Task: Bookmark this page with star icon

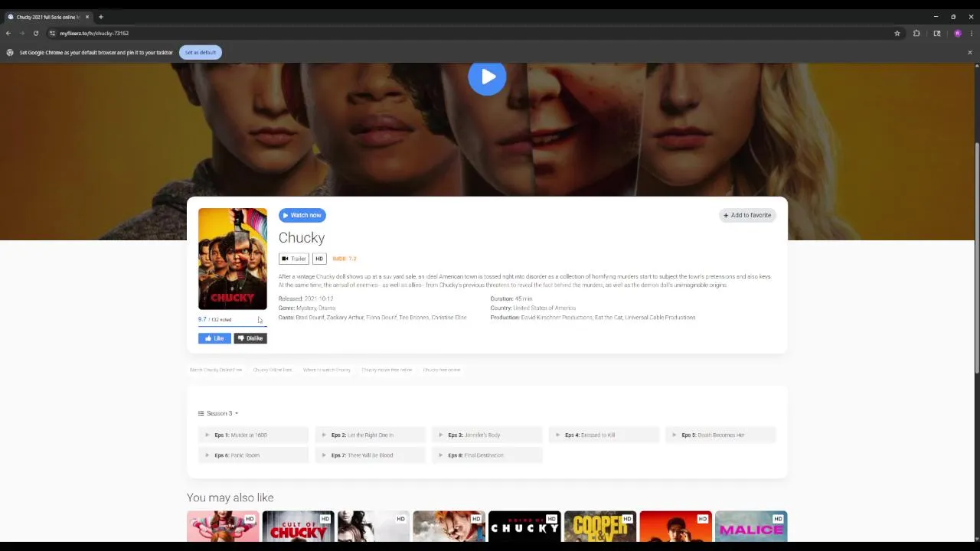Action: click(x=897, y=33)
